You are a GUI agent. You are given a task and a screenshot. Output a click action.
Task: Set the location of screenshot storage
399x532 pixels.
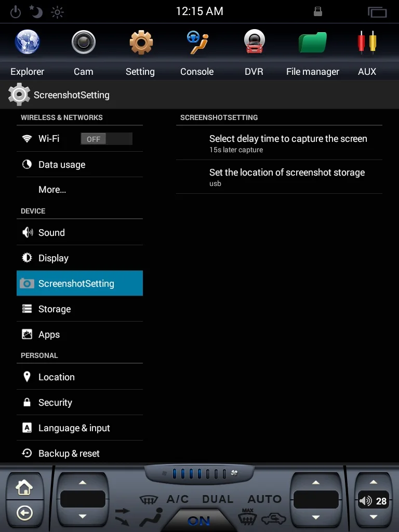click(x=287, y=177)
